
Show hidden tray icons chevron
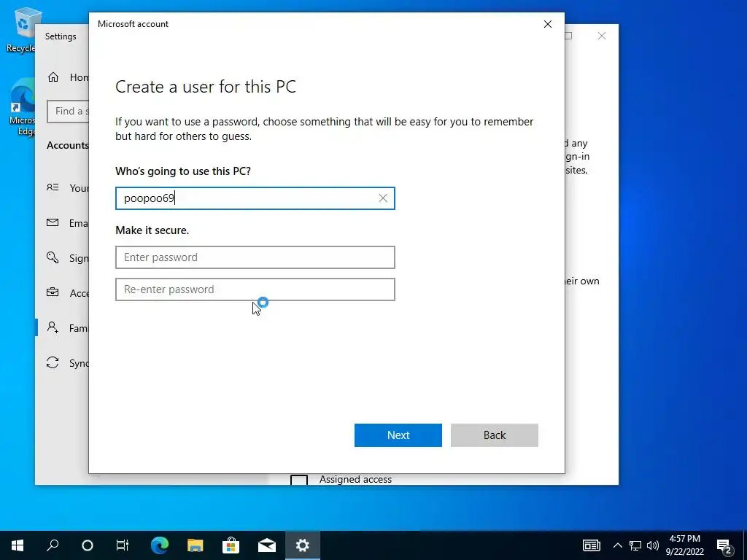pyautogui.click(x=617, y=545)
